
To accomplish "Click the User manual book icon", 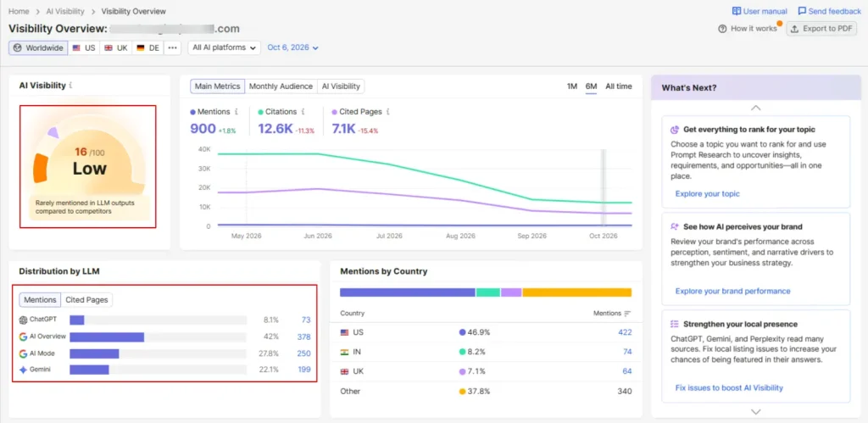I will point(737,11).
